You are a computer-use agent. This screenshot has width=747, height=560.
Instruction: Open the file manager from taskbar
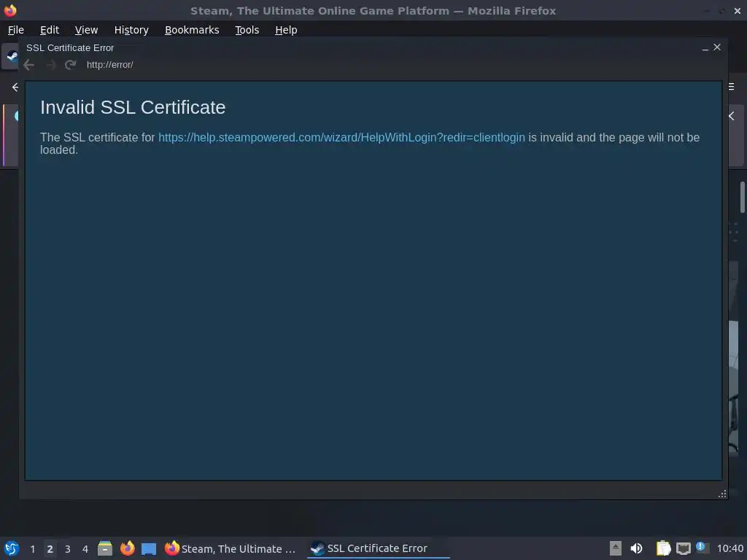(105, 548)
